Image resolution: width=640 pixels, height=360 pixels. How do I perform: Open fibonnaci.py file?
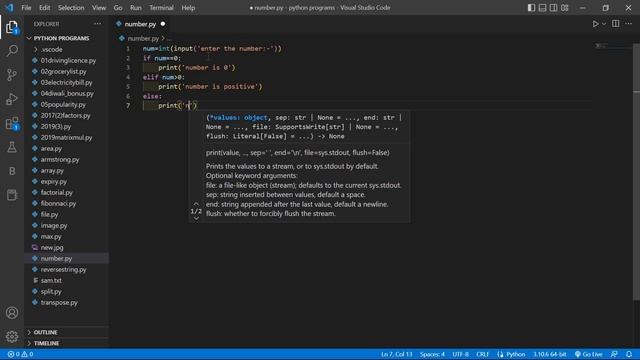pyautogui.click(x=58, y=204)
